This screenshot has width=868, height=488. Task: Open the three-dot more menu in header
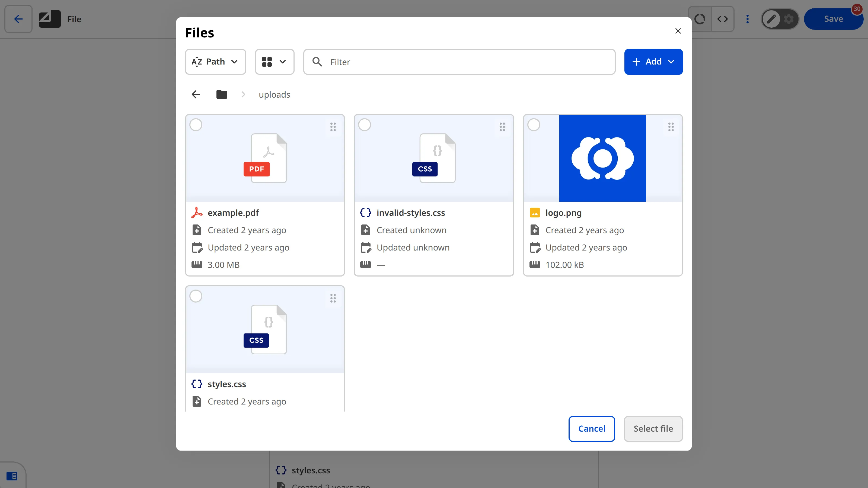click(x=747, y=19)
